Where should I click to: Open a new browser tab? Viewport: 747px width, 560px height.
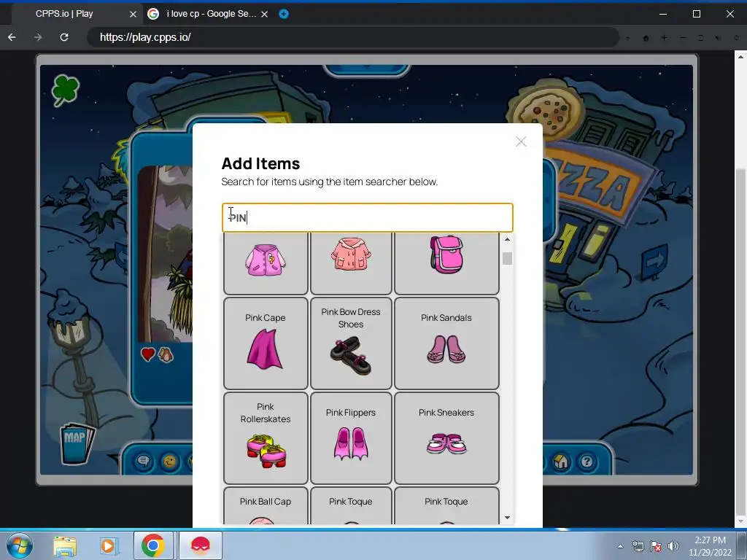tap(284, 14)
